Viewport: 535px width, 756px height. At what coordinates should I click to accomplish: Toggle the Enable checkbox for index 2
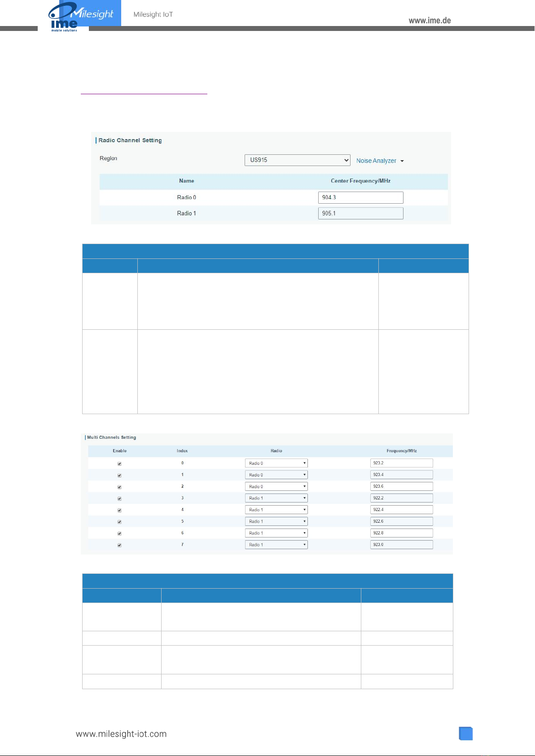click(x=119, y=487)
